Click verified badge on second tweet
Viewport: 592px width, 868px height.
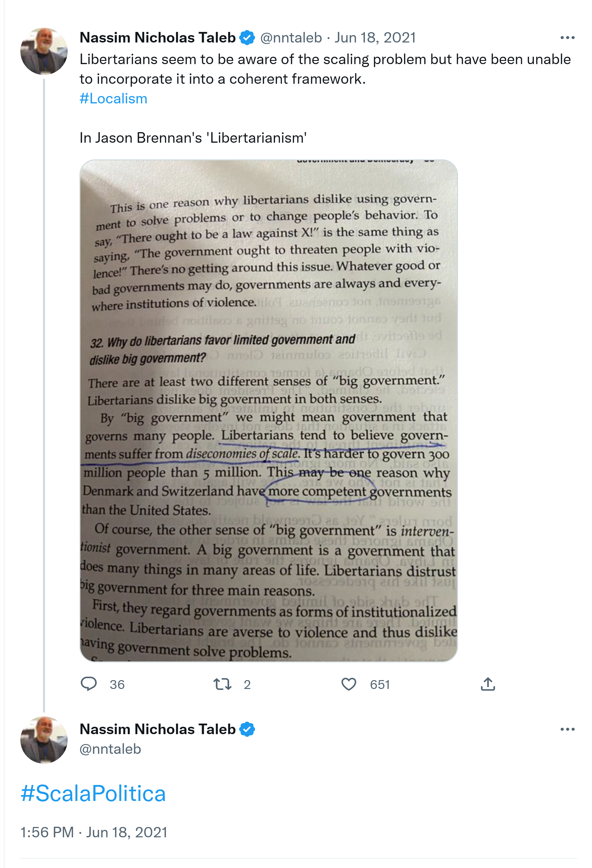point(247,729)
